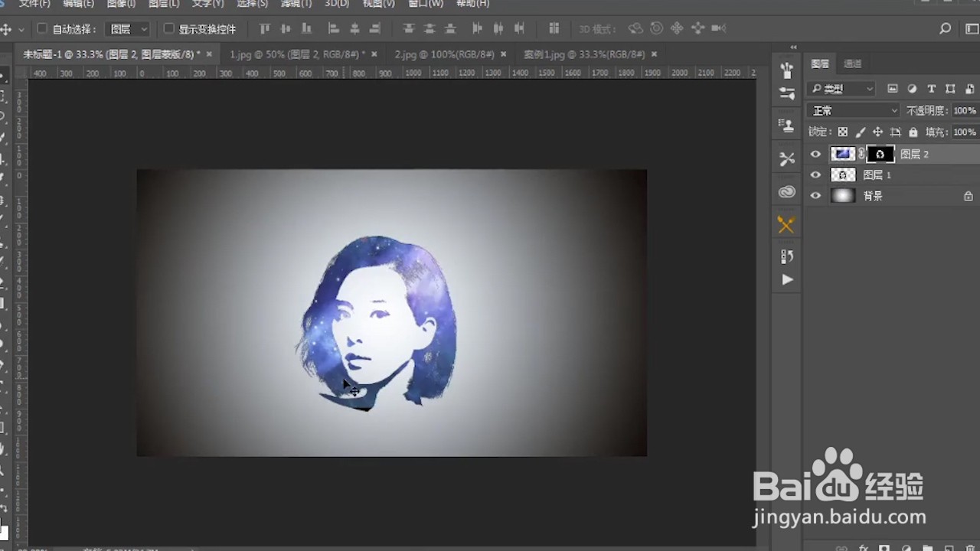Select the 3D zoom camera icon
Viewport: 980px width, 551px height.
point(718,29)
